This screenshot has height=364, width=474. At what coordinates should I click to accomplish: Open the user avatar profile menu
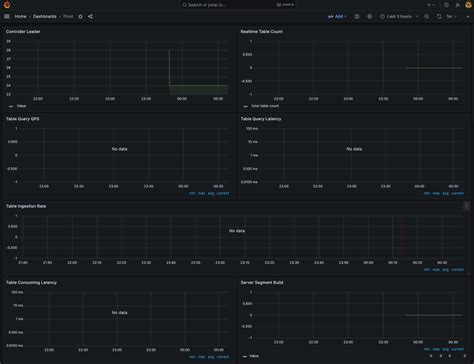(x=468, y=5)
